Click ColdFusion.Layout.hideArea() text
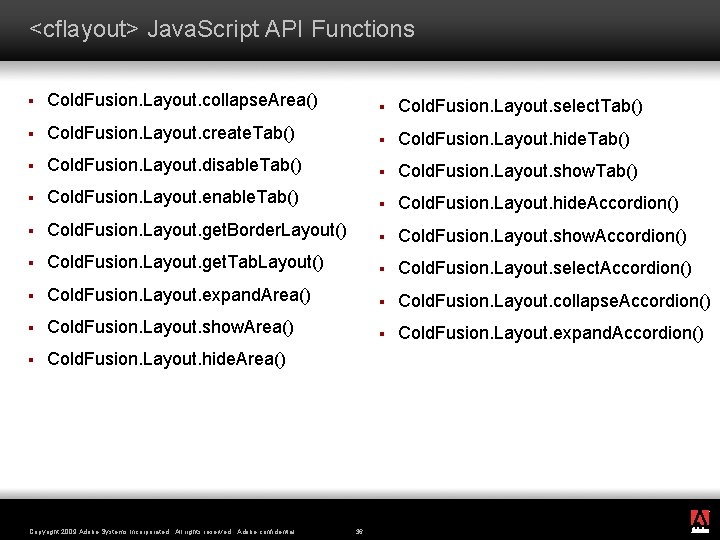The width and height of the screenshot is (720, 540). click(166, 360)
